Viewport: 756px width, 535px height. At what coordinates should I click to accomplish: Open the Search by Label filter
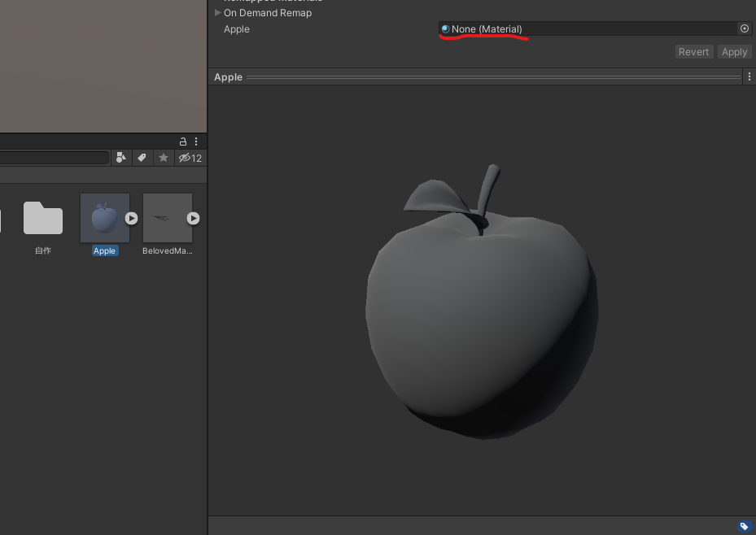coord(142,158)
